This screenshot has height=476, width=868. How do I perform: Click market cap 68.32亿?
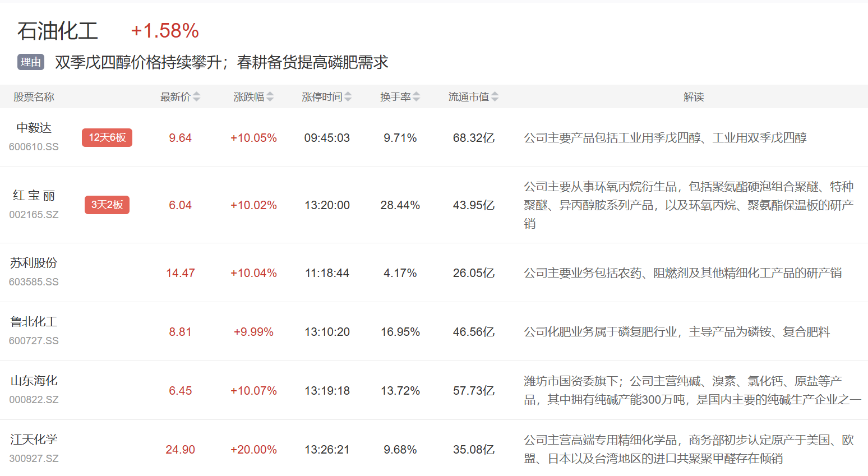click(474, 138)
